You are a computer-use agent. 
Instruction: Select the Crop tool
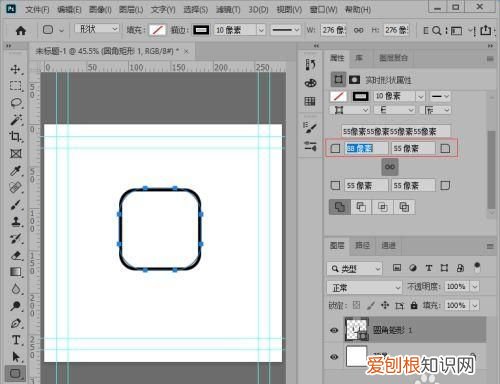[15, 136]
